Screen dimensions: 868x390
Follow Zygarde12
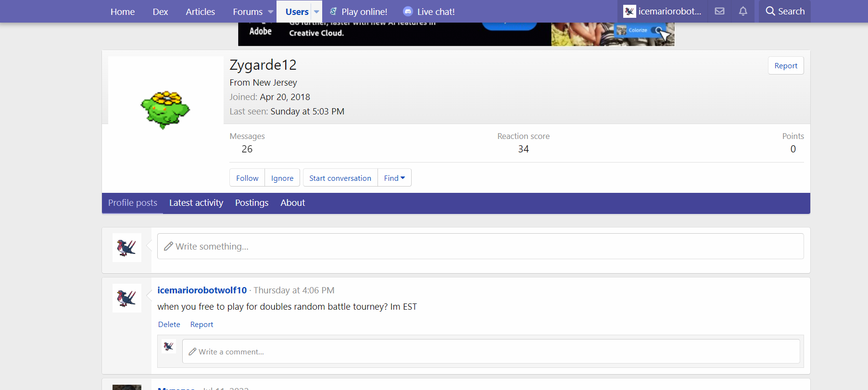pyautogui.click(x=247, y=178)
